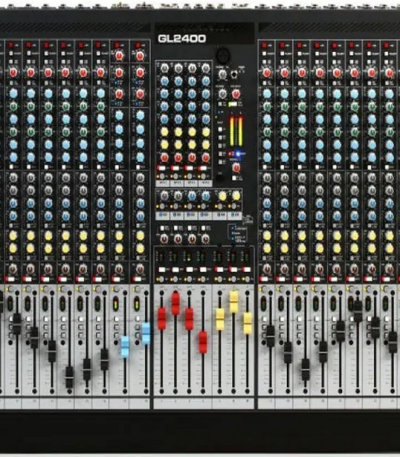This screenshot has width=400, height=457.
Task: Click the leftmost red group fader
Action: pyautogui.click(x=162, y=319)
